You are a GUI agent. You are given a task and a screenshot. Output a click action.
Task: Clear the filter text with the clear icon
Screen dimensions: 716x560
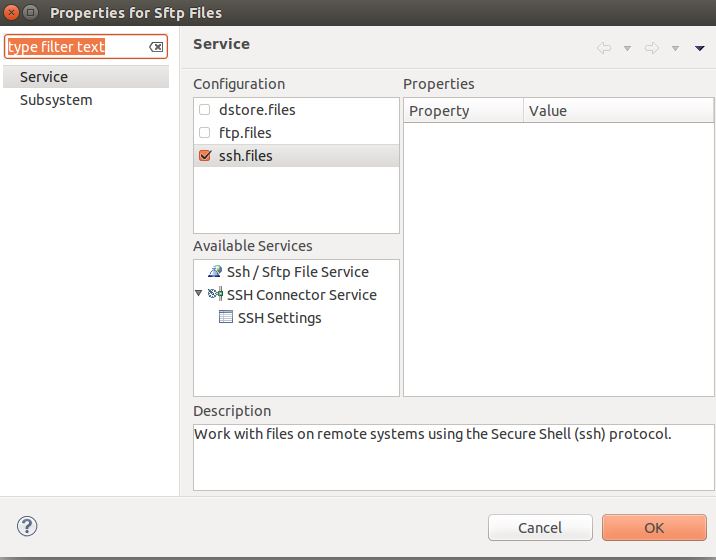tap(156, 47)
